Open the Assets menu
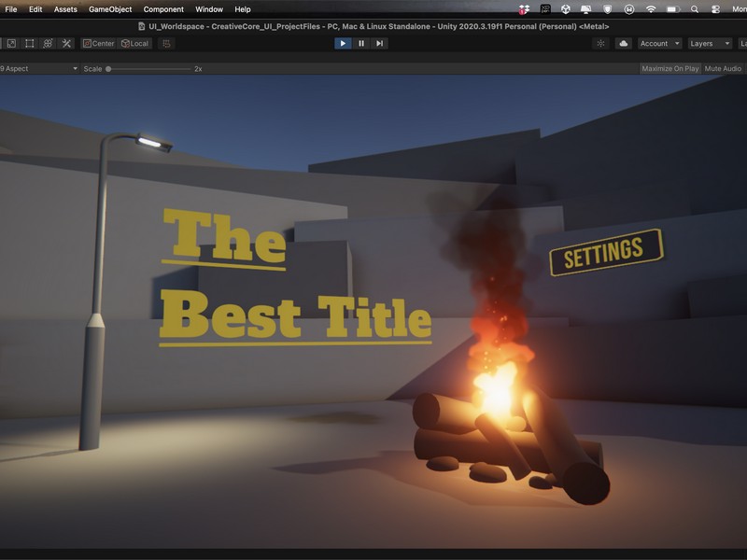The height and width of the screenshot is (560, 747). (x=65, y=9)
